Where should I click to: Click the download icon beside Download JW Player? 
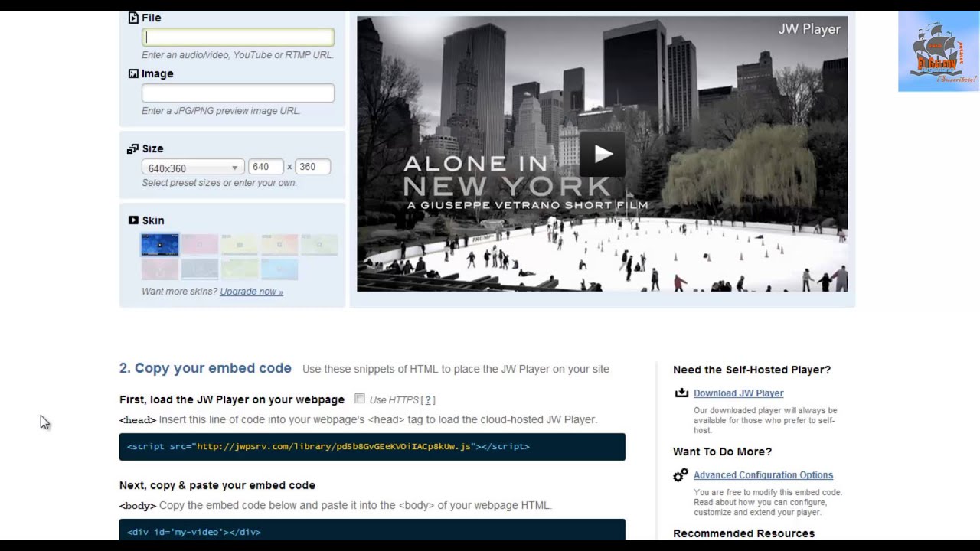[x=681, y=393]
